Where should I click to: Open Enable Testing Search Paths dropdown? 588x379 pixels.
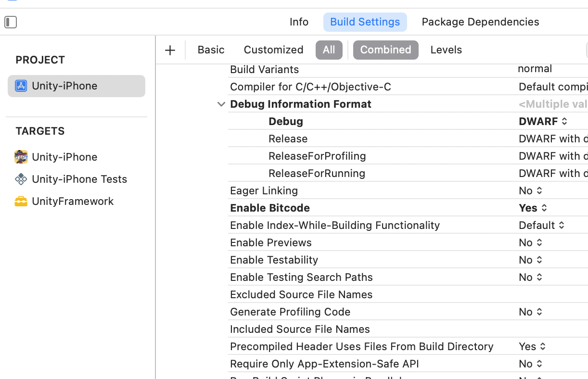pos(531,277)
